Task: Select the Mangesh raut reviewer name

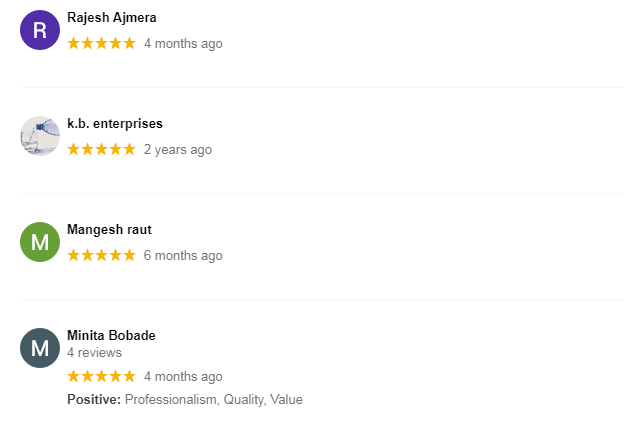Action: [109, 230]
